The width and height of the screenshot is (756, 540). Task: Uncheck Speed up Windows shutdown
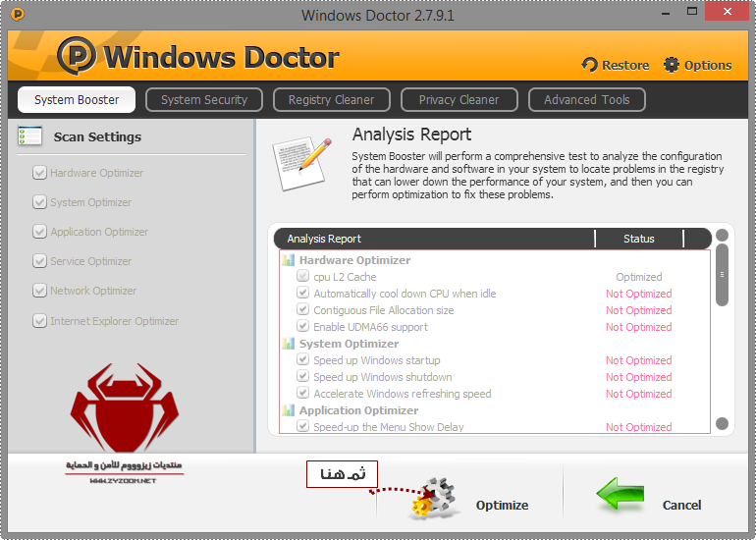click(x=302, y=376)
